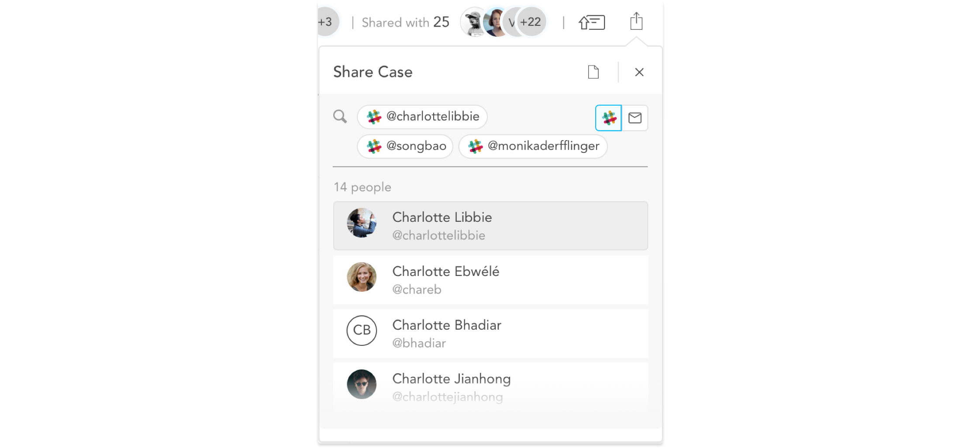Expand the +3 overflow badge
The width and height of the screenshot is (980, 448).
326,22
